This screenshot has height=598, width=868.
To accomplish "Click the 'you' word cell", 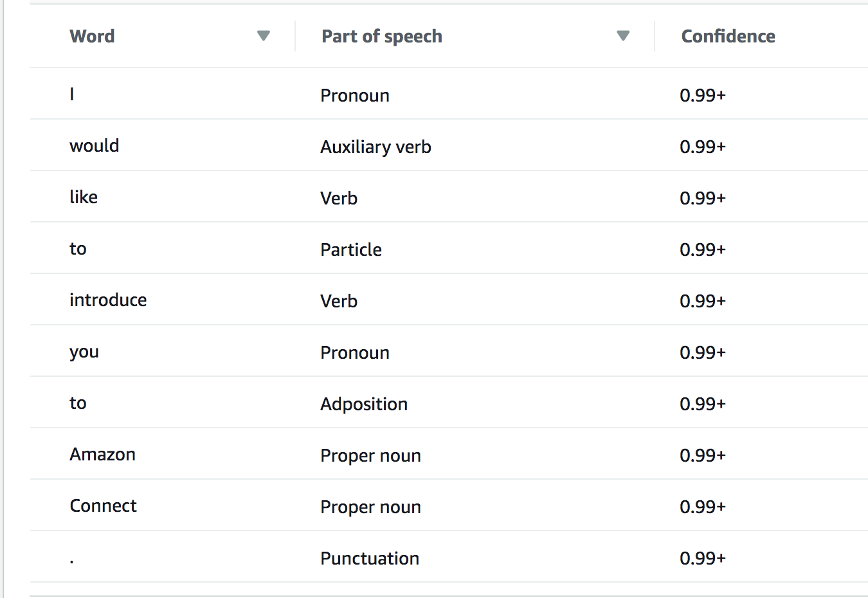I will (x=84, y=352).
